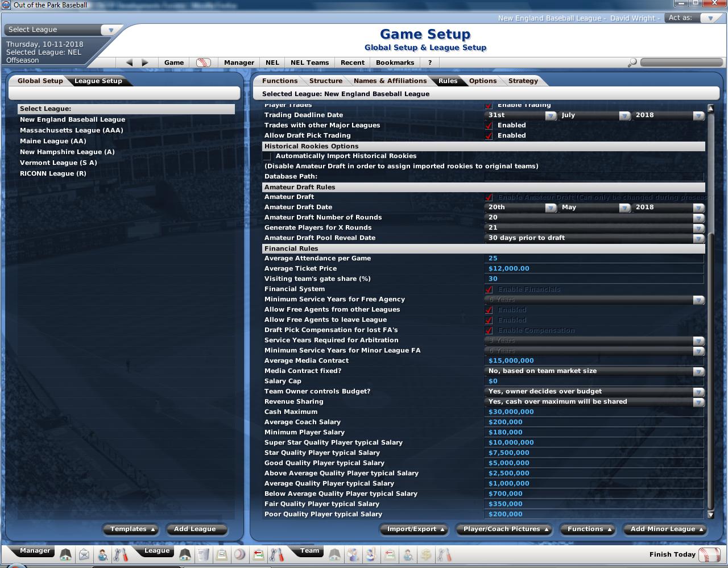Go forward with the right arrow button
This screenshot has width=728, height=568.
coord(145,63)
